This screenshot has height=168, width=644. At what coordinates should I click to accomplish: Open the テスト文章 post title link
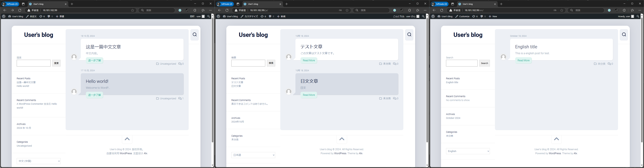click(311, 47)
